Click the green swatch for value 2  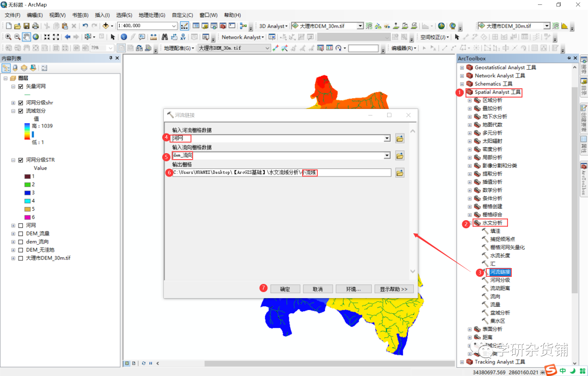[x=27, y=185]
